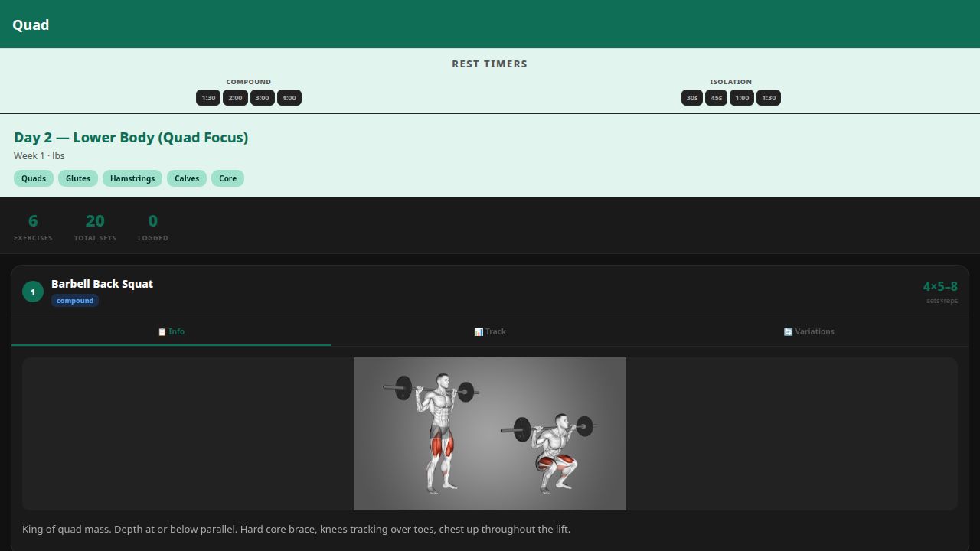This screenshot has width=980, height=551.
Task: Start the 1:00 isolation rest timer
Action: click(x=742, y=98)
